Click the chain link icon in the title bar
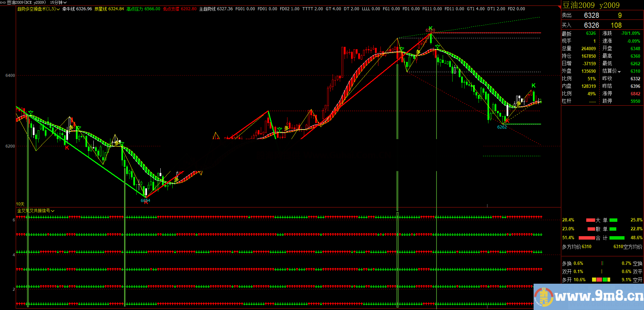 [3, 2]
